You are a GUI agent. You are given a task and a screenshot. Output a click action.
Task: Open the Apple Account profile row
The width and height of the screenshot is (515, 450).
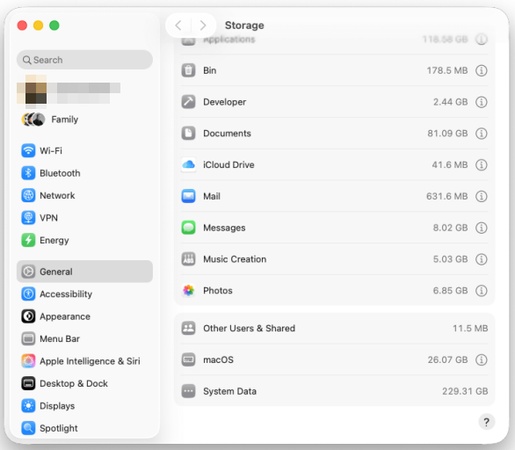coord(85,92)
